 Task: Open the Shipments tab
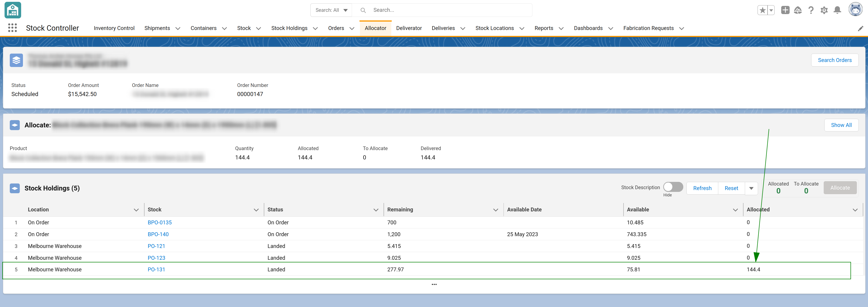click(157, 28)
